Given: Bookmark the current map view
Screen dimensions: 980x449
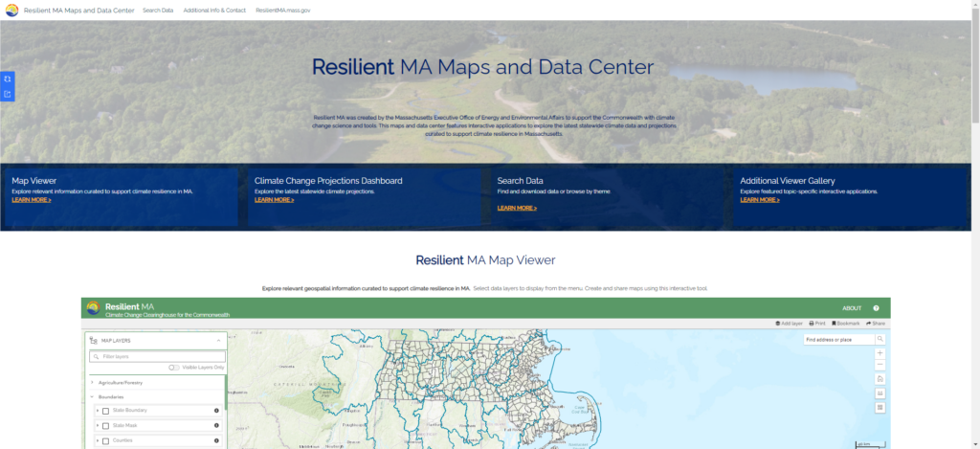Looking at the screenshot, I should 846,324.
